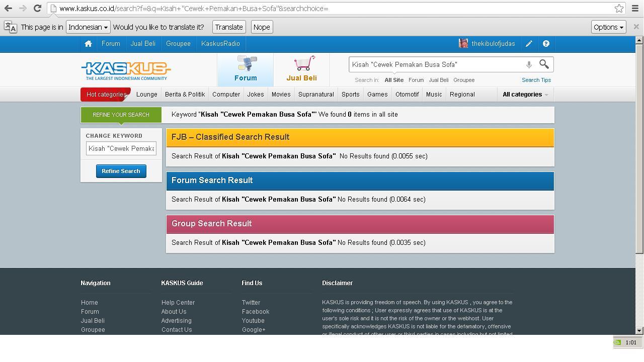Click footer Home link
The height and width of the screenshot is (362, 644).
click(90, 303)
